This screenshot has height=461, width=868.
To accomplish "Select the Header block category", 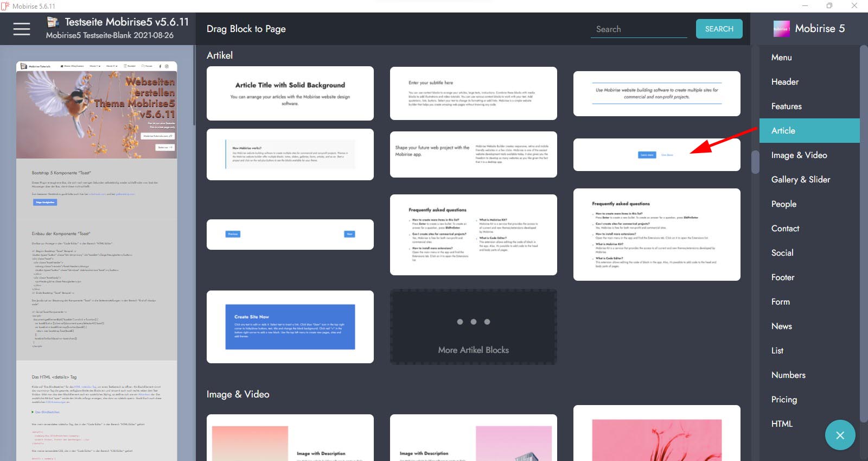I will pos(809,81).
